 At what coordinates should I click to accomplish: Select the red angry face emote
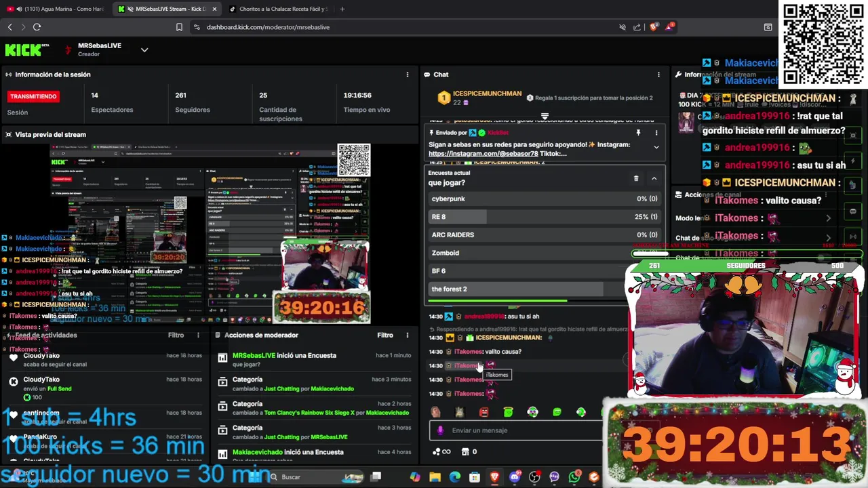pos(484,412)
